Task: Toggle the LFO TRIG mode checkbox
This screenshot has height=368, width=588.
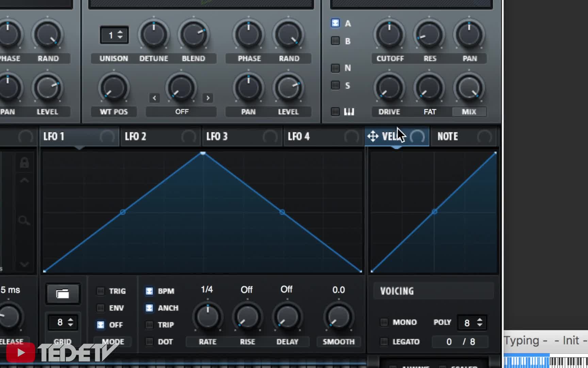Action: click(x=101, y=291)
